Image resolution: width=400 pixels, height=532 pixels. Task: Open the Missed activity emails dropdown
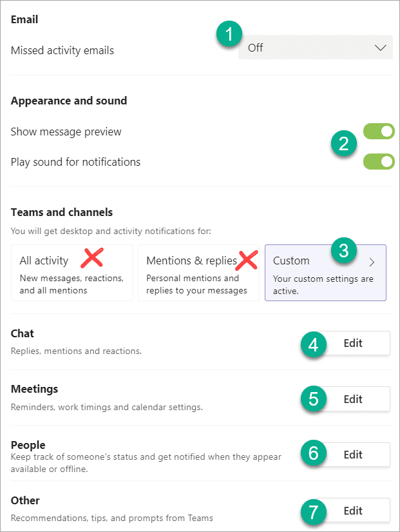pyautogui.click(x=316, y=46)
